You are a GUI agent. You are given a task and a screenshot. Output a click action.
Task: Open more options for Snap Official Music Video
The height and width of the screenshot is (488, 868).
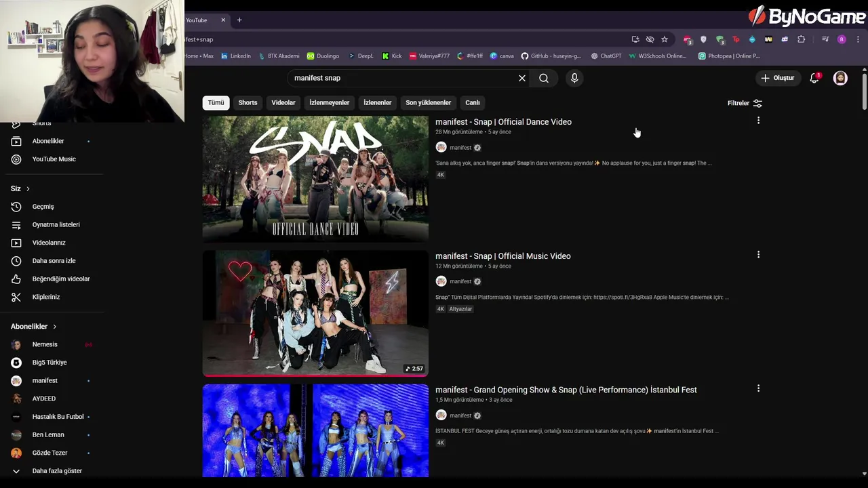[758, 255]
